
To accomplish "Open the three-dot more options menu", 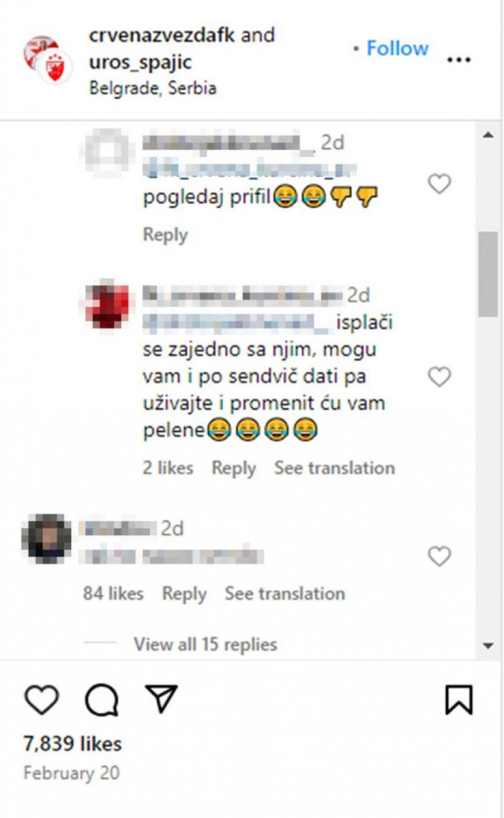I will click(x=459, y=60).
